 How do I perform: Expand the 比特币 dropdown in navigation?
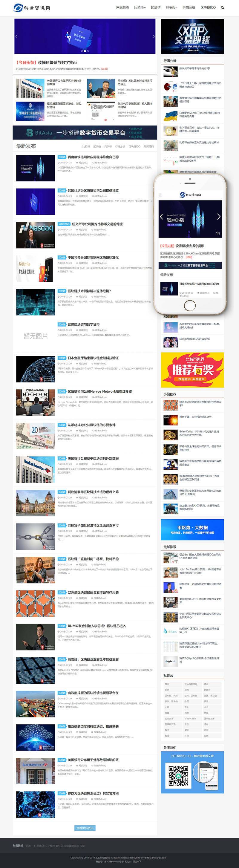pos(140,7)
